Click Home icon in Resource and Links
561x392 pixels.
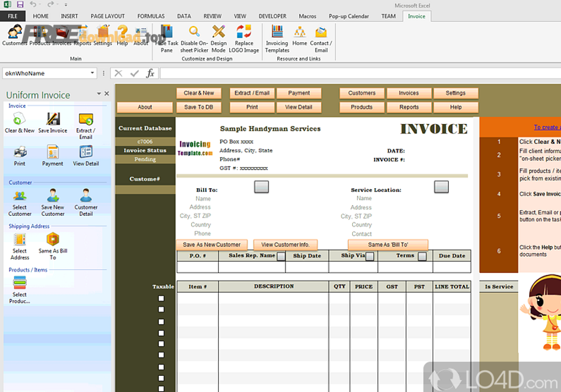[x=299, y=36]
